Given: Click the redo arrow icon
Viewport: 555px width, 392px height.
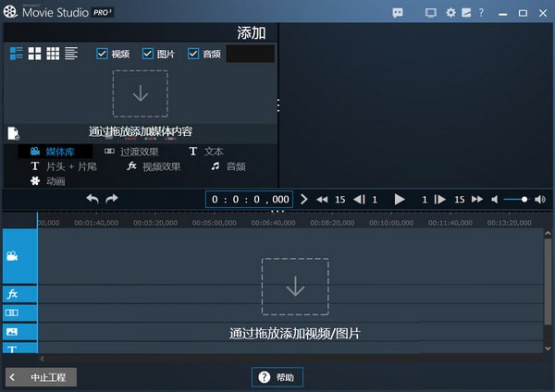Looking at the screenshot, I should click(112, 199).
